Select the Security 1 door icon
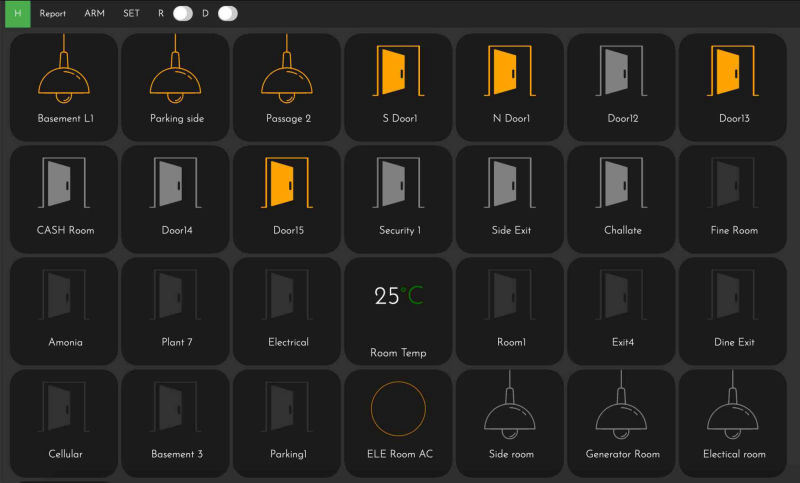Image resolution: width=800 pixels, height=483 pixels. (398, 185)
